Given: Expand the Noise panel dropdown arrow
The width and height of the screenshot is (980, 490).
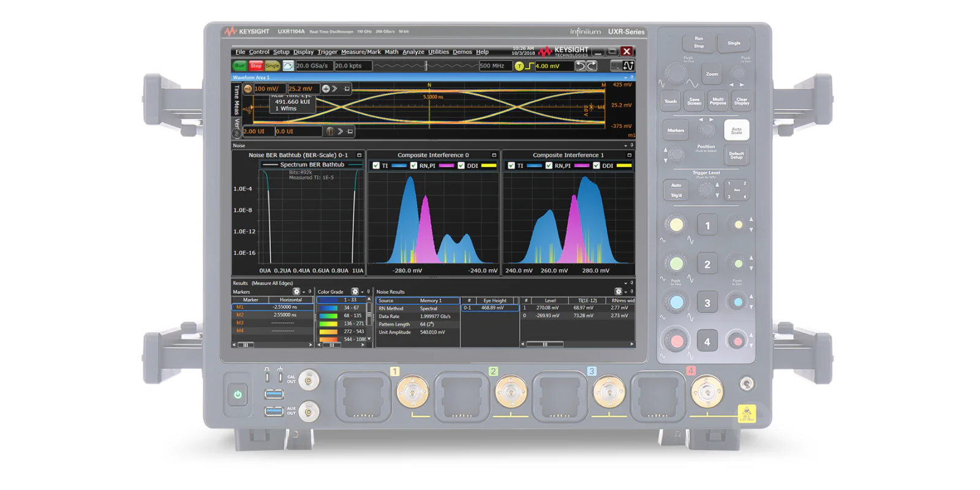Looking at the screenshot, I should coord(625,146).
